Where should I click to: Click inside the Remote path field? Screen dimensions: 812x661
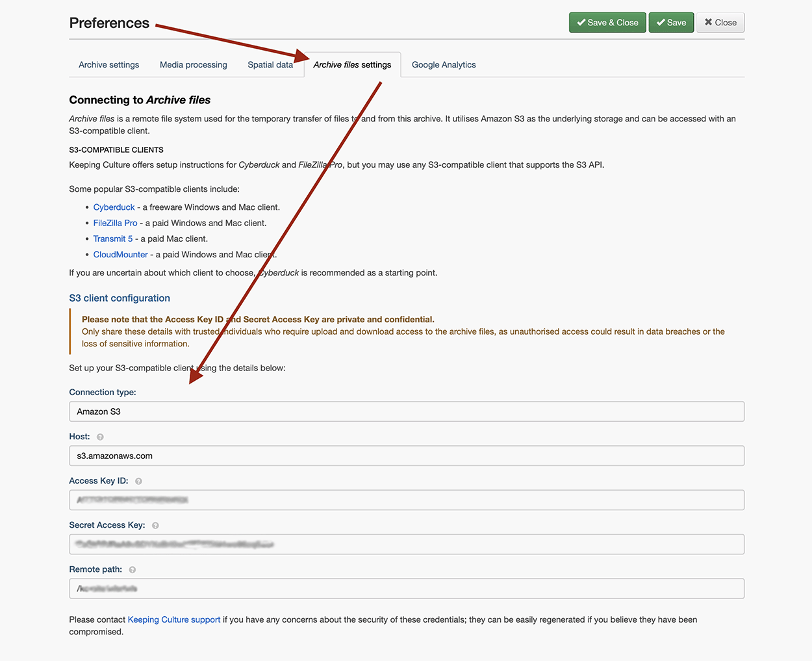[x=407, y=589]
